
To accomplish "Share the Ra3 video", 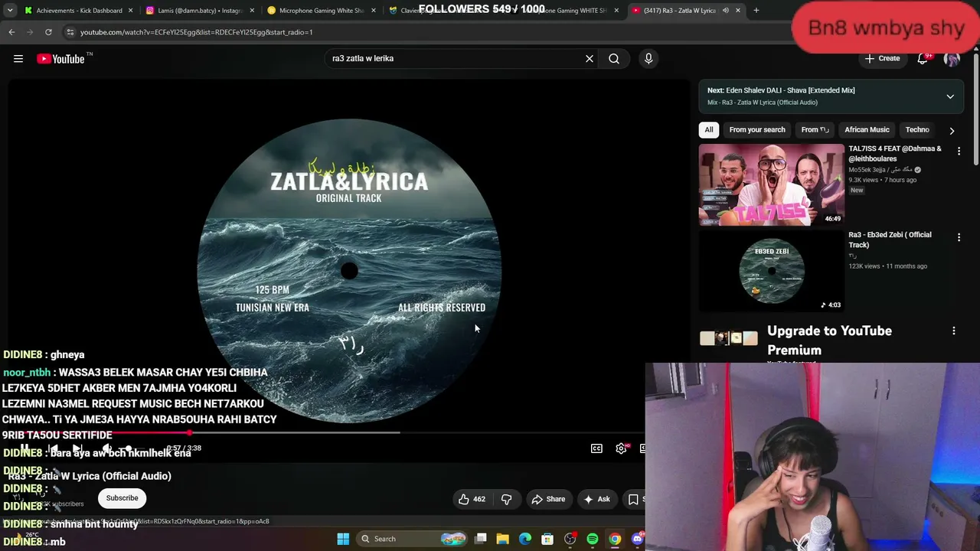I will [548, 500].
